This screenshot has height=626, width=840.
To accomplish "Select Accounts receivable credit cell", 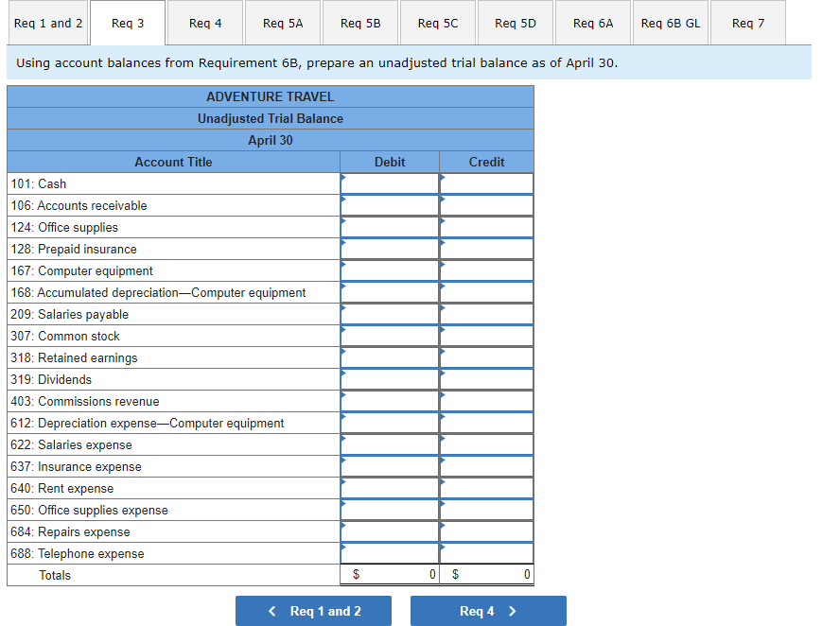I will [486, 205].
